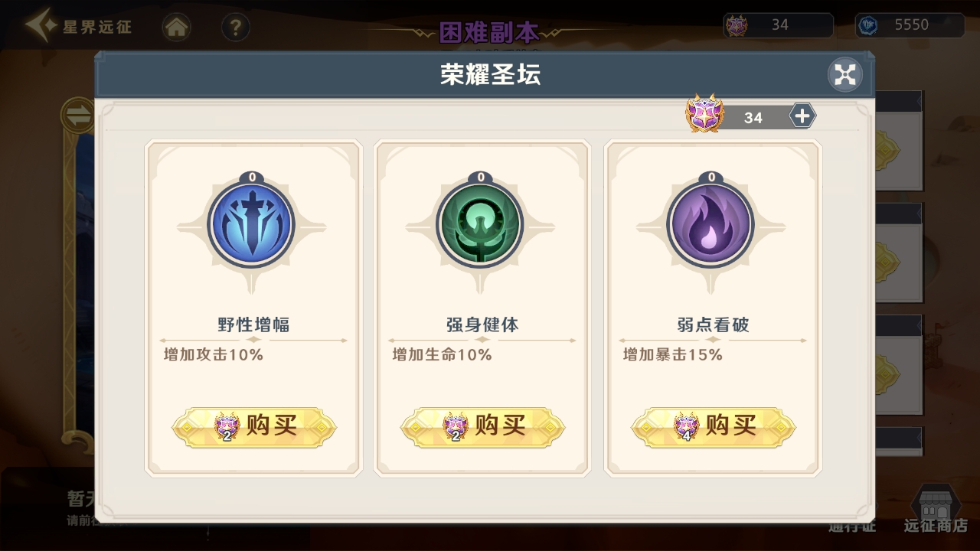Select the green 强身健体 buff emblem
Image resolution: width=980 pixels, height=551 pixels.
(x=480, y=225)
